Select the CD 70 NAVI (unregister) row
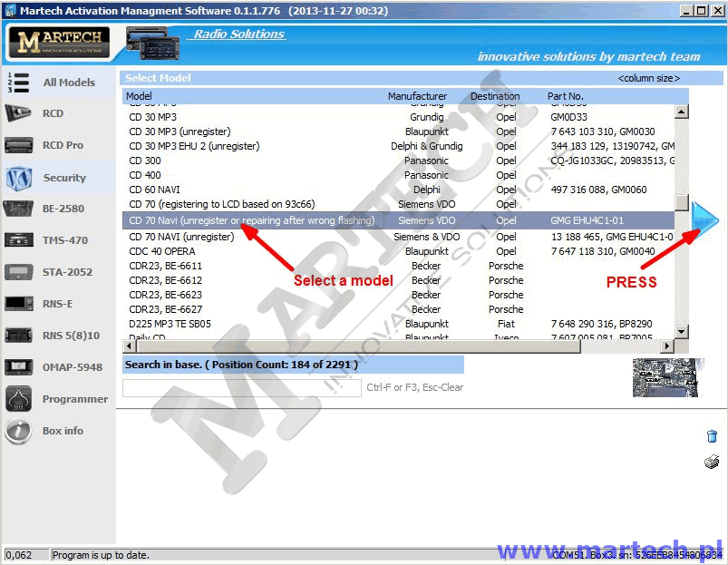Viewport: 728px width, 565px height. click(x=398, y=237)
